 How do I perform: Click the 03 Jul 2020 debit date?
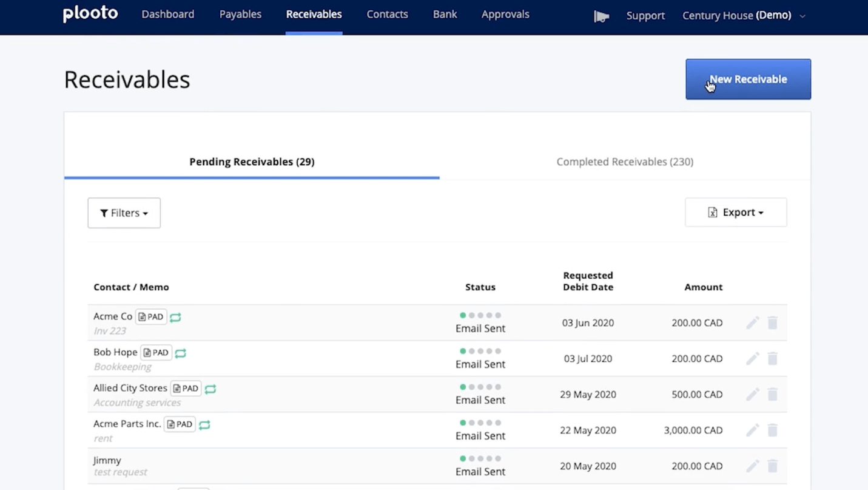[588, 359]
